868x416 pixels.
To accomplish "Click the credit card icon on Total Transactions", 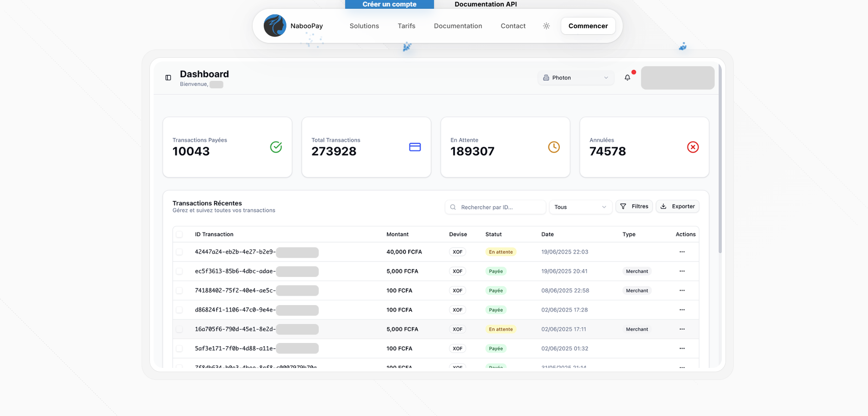I will [415, 147].
